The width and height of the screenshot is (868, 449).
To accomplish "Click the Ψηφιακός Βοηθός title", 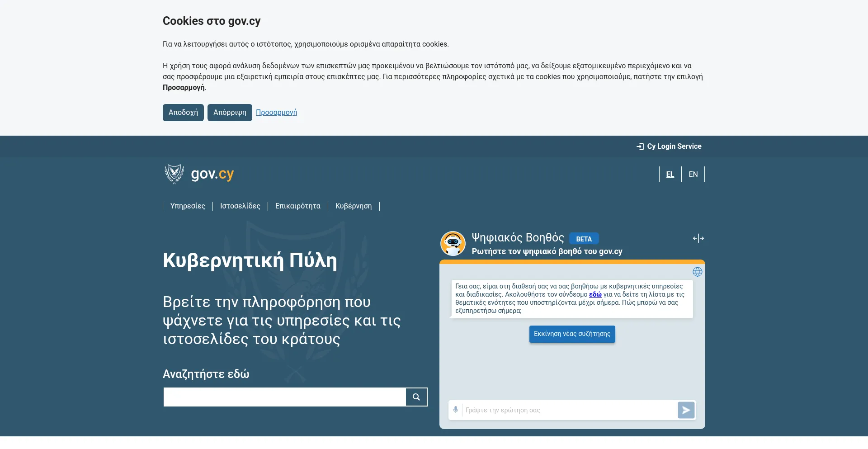I will pos(518,238).
